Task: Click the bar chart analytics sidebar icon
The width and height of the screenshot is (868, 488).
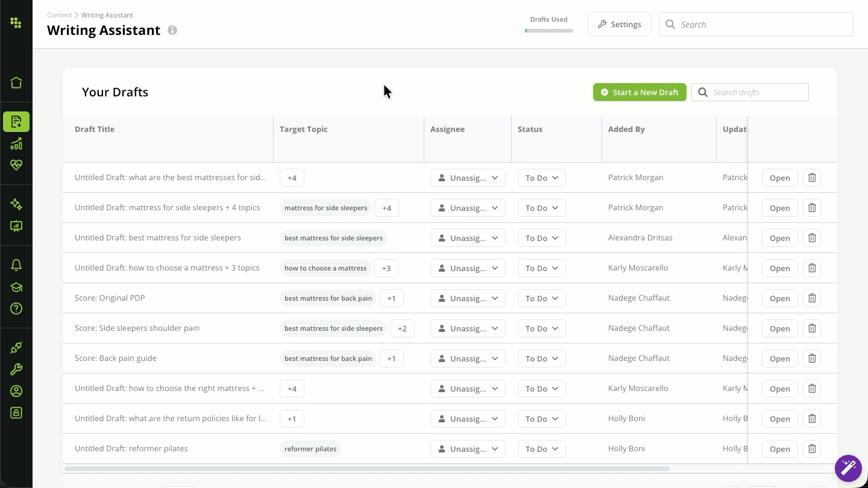Action: 16,143
